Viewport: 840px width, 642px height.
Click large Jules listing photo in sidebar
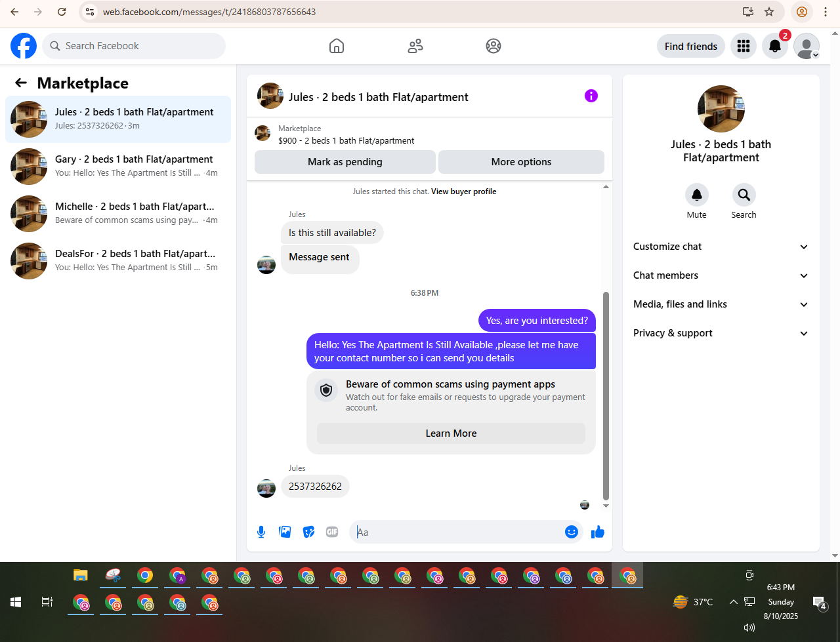(x=721, y=109)
